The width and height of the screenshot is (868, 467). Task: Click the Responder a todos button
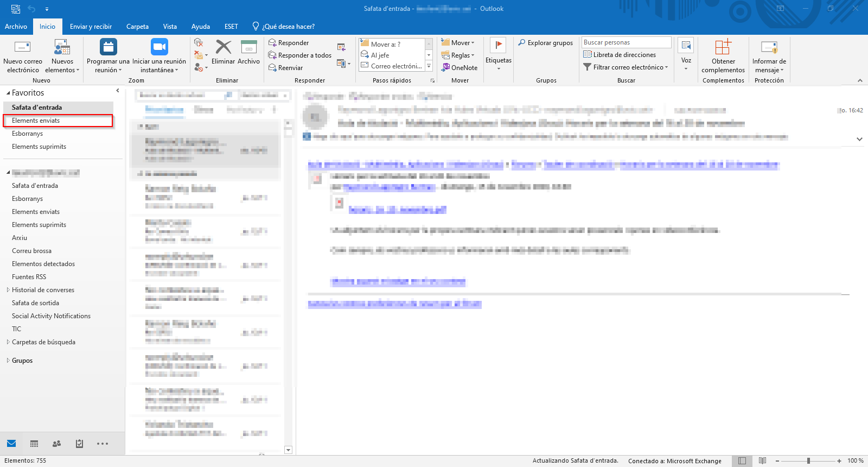tap(300, 55)
